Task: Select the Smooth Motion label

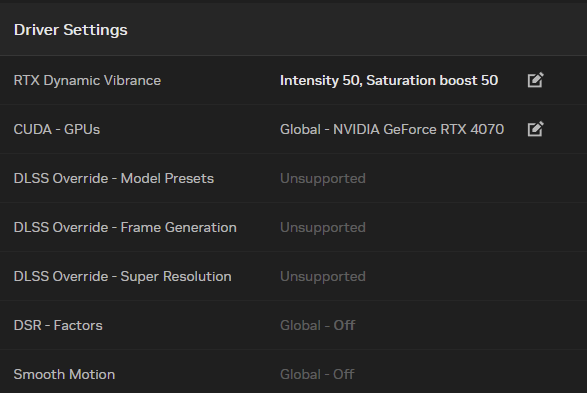Action: click(x=64, y=375)
